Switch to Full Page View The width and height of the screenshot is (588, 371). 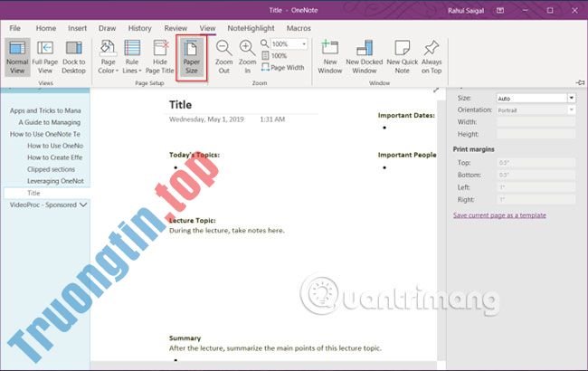[x=45, y=57]
